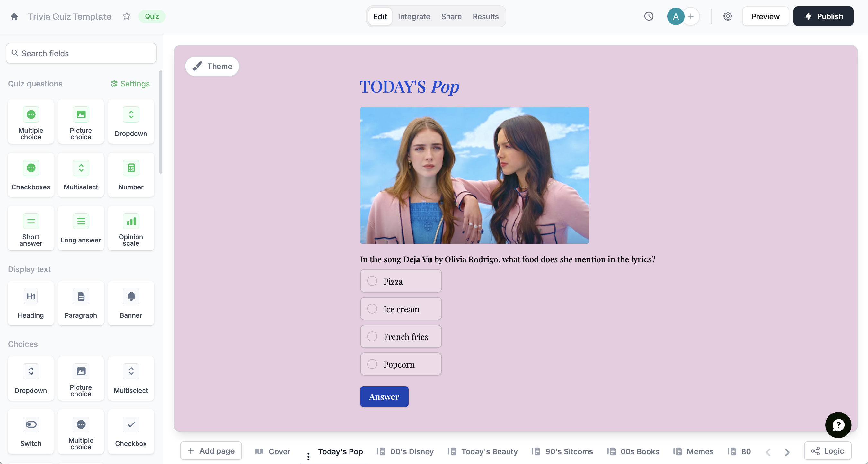Open the help chat bubble
868x464 pixels.
(838, 425)
